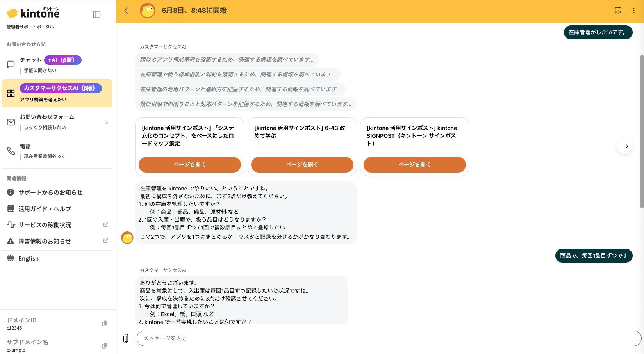Image resolution: width=644 pixels, height=354 pixels.
Task: Click the pulse icon for サービスの稼働状況
Action: pos(11,225)
